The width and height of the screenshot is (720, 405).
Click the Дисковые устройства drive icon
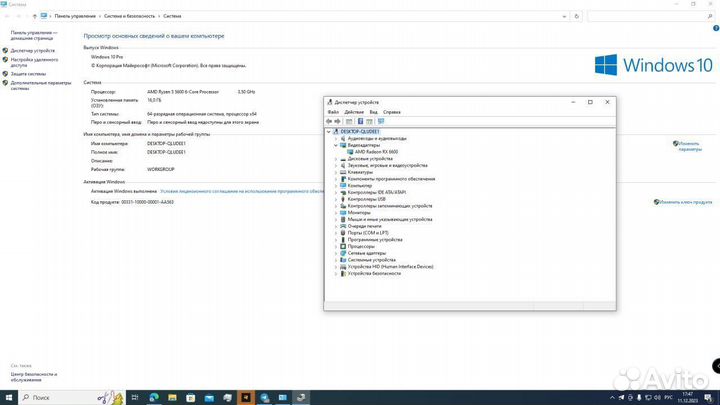click(343, 159)
